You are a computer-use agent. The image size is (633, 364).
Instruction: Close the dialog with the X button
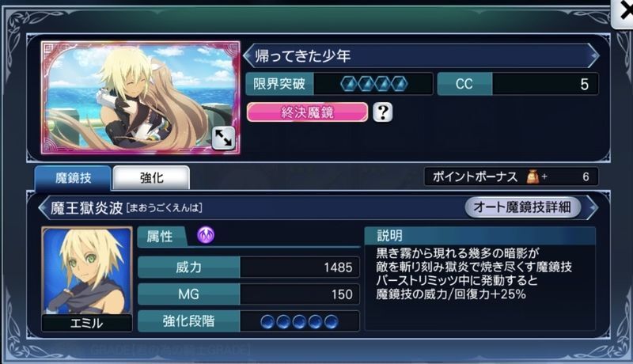[x=624, y=13]
